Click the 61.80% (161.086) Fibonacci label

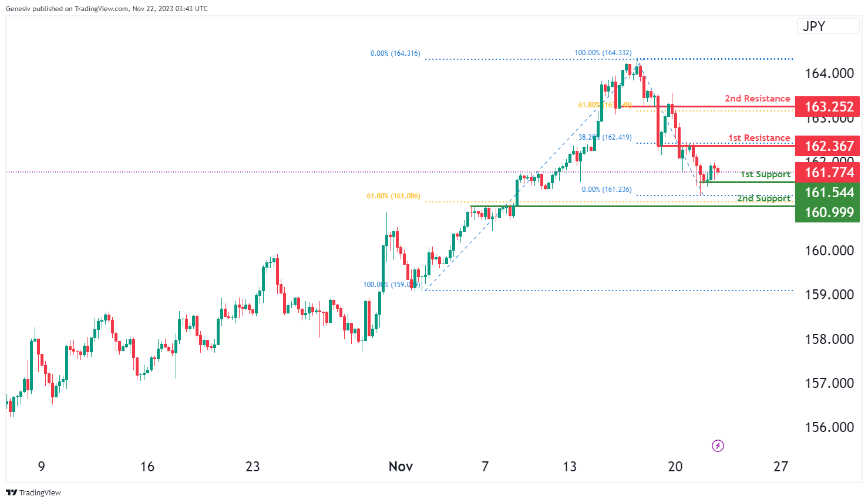[x=393, y=196]
